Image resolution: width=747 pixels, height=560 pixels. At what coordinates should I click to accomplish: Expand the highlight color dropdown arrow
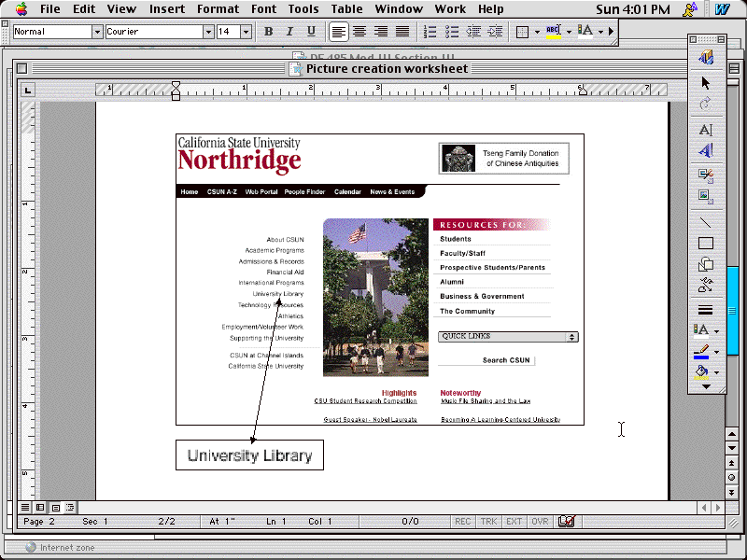tap(569, 32)
